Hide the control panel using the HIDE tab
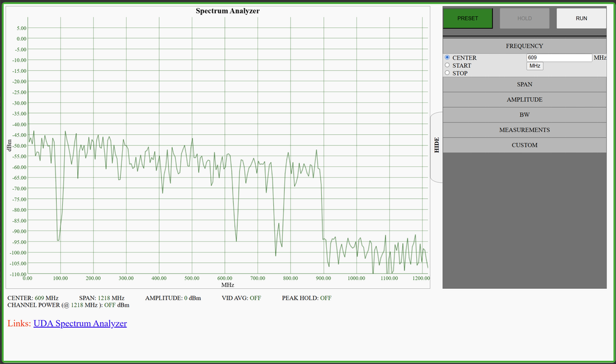The width and height of the screenshot is (616, 364). tap(437, 148)
